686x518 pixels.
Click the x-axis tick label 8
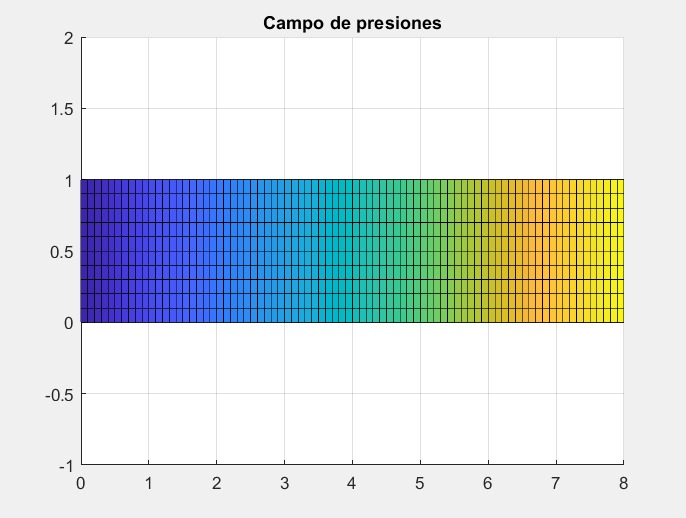click(x=623, y=483)
